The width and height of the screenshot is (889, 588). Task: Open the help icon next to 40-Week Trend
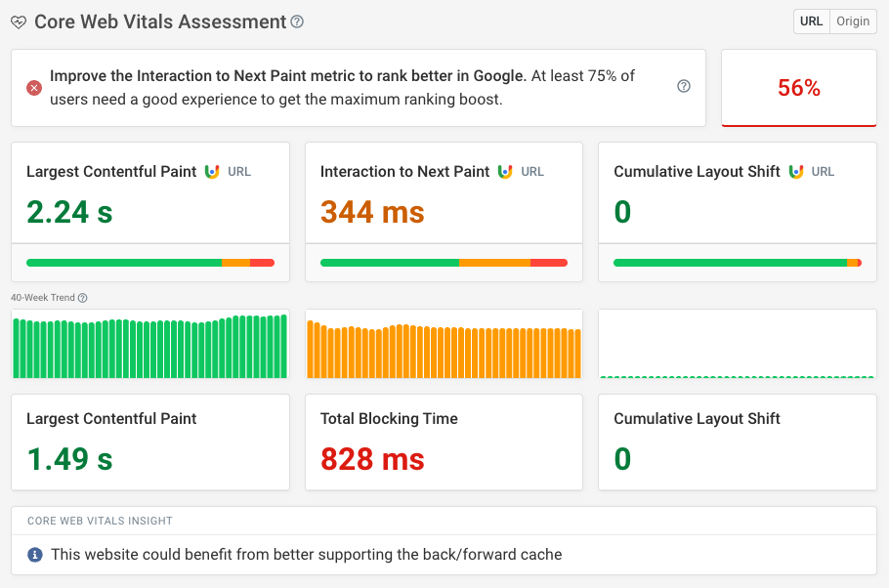pos(80,297)
